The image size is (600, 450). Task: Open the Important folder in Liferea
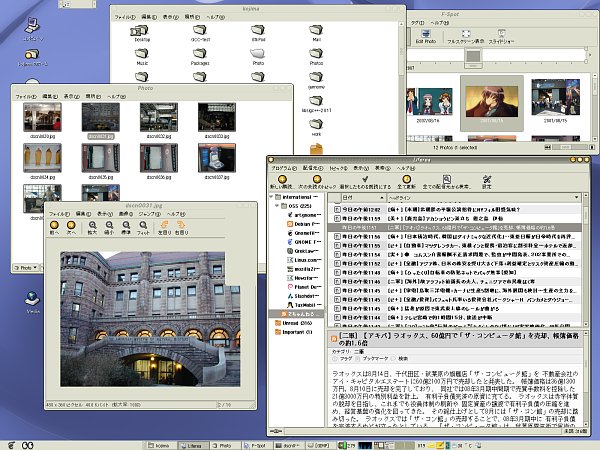[x=293, y=332]
